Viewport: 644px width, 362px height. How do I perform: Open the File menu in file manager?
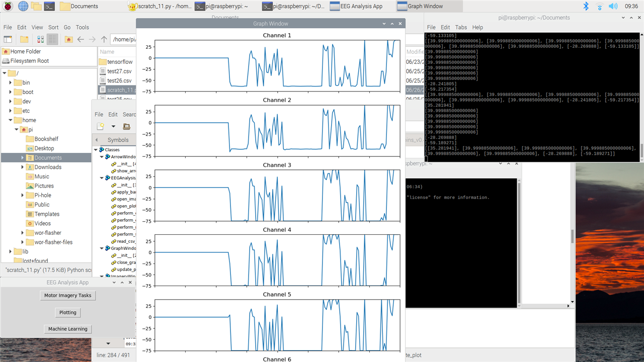[8, 27]
